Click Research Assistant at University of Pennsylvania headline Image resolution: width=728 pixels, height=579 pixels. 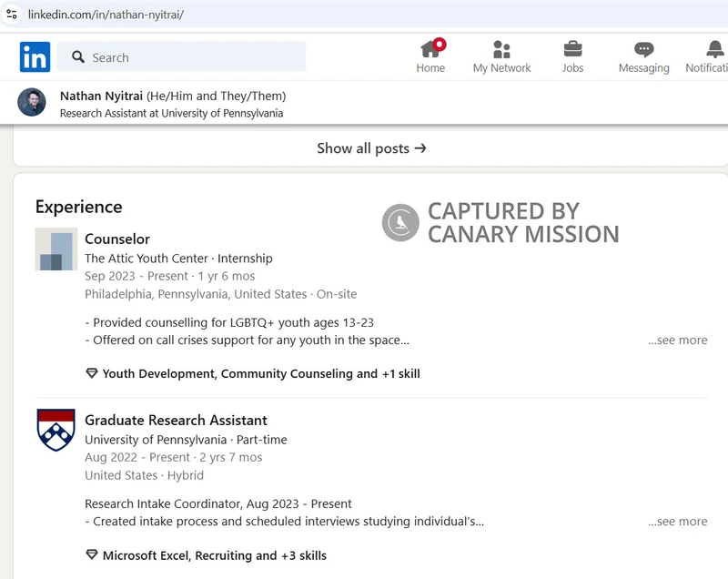[171, 113]
